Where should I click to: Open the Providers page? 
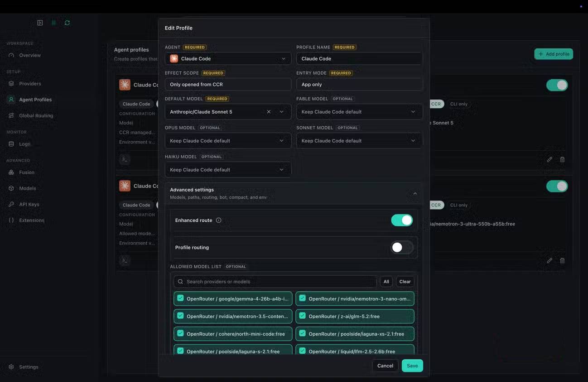coord(30,84)
